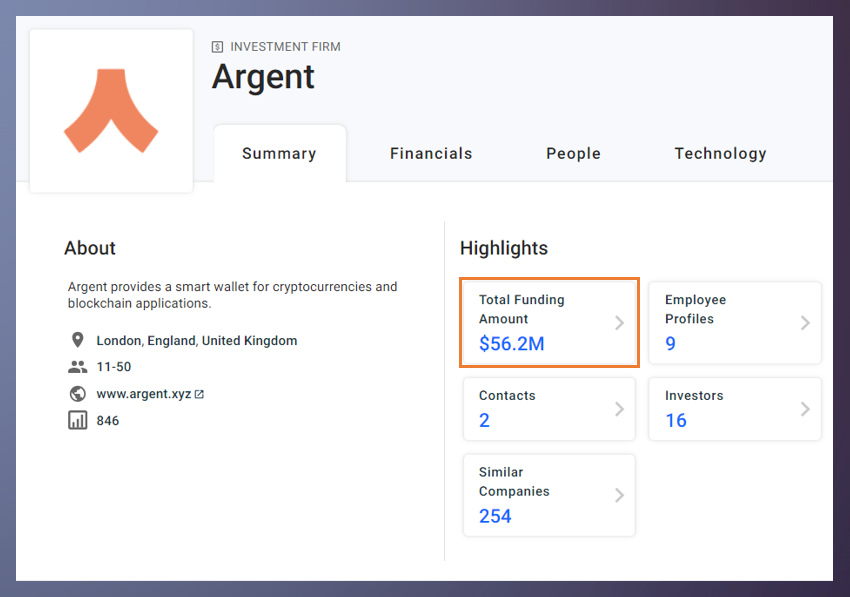Viewport: 850px width, 597px height.
Task: Click the Argent company logo
Action: [x=111, y=111]
